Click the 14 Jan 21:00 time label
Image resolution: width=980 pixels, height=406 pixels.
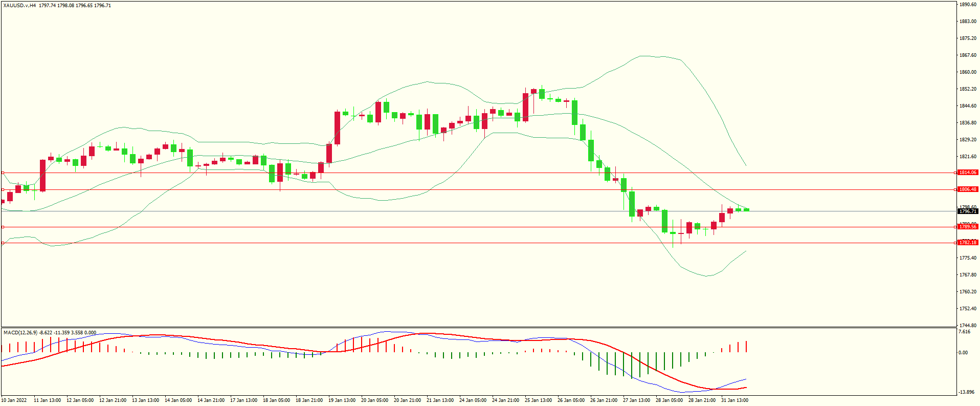tap(211, 400)
